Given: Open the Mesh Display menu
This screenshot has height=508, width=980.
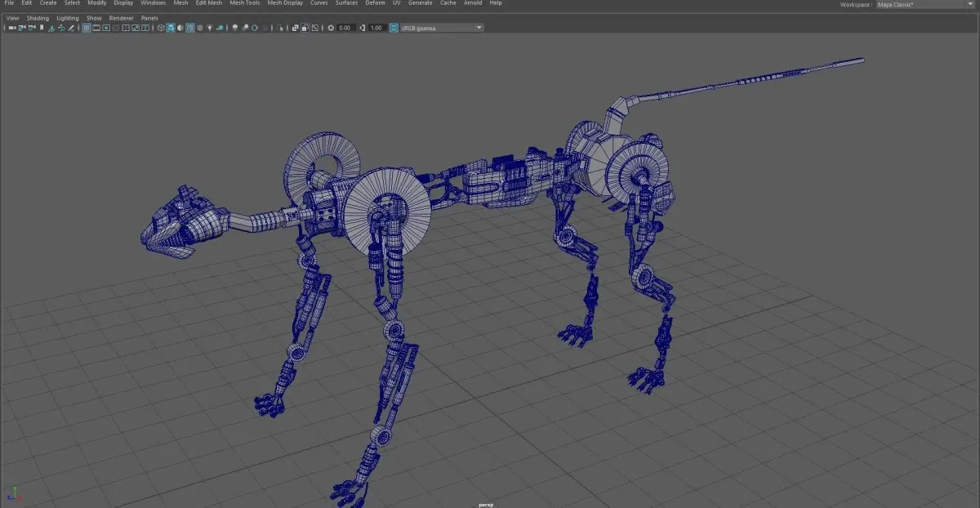Looking at the screenshot, I should [x=285, y=3].
